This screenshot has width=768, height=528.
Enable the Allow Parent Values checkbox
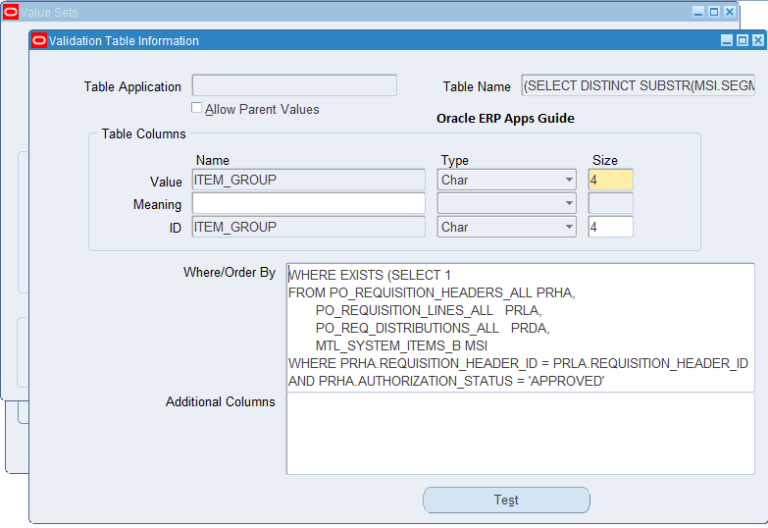coord(197,108)
